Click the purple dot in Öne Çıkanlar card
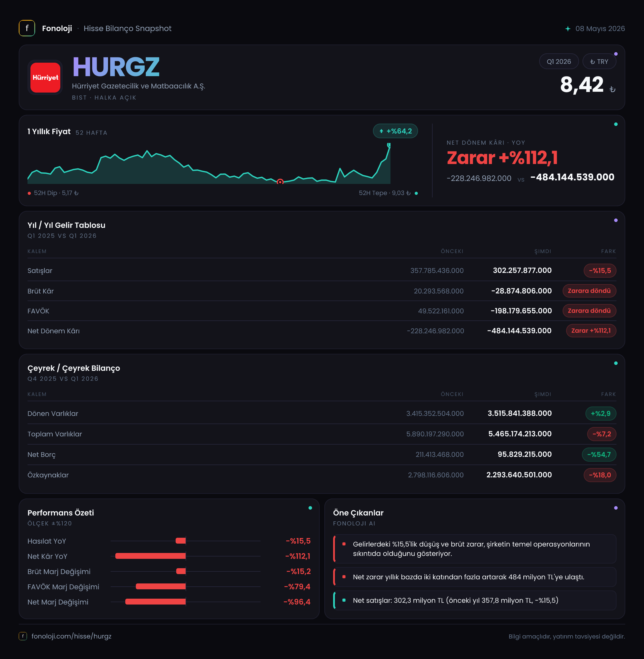 click(616, 508)
